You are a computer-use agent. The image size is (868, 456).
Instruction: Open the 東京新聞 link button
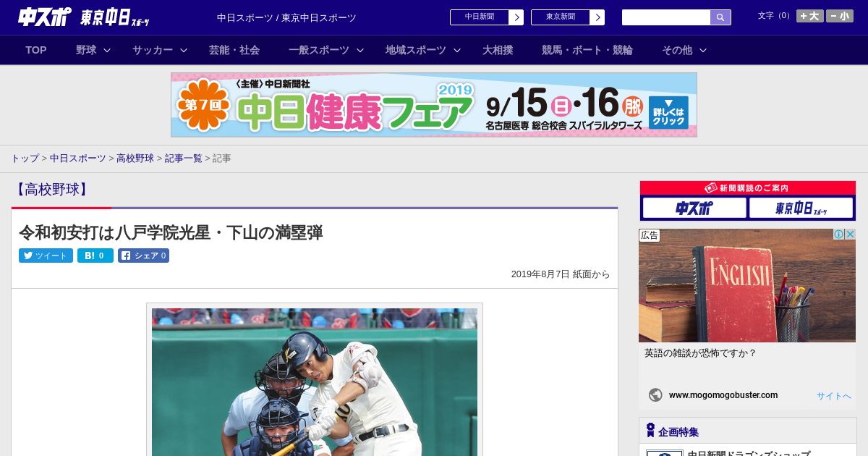[x=561, y=17]
